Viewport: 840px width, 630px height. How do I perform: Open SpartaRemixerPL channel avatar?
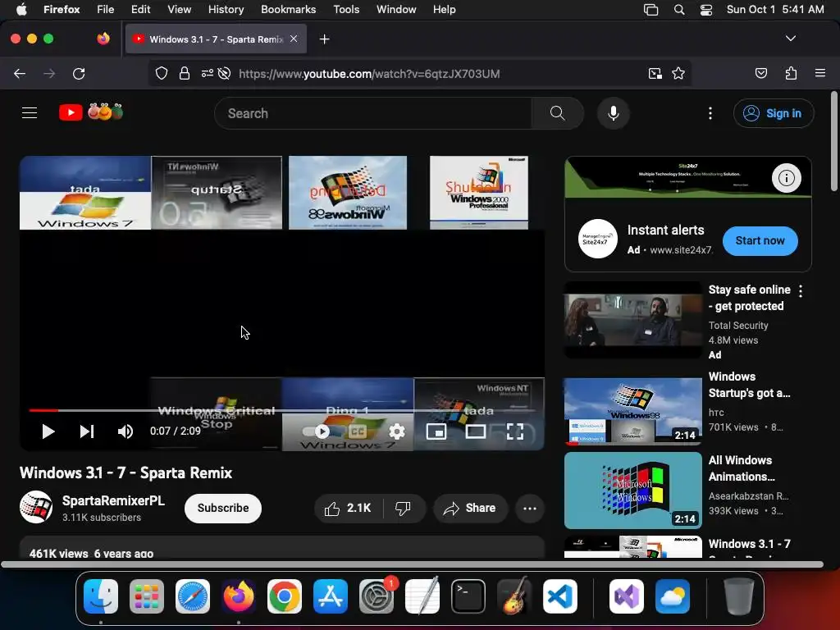pos(36,507)
